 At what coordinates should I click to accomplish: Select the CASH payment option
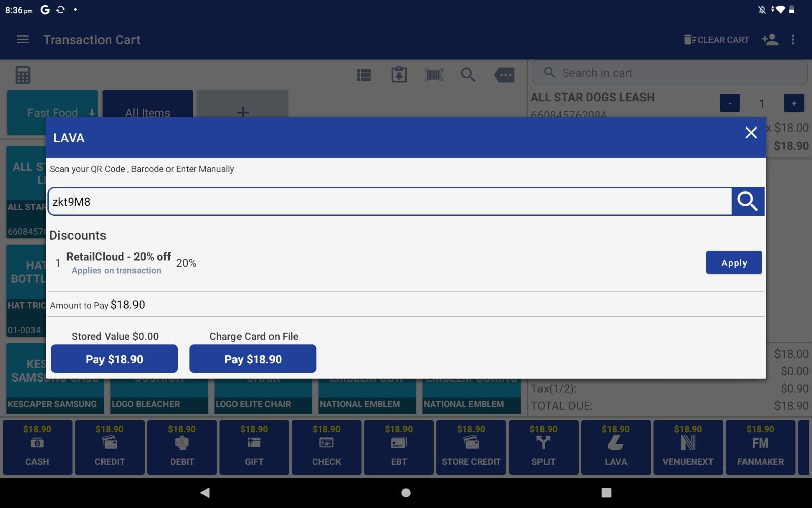point(37,448)
